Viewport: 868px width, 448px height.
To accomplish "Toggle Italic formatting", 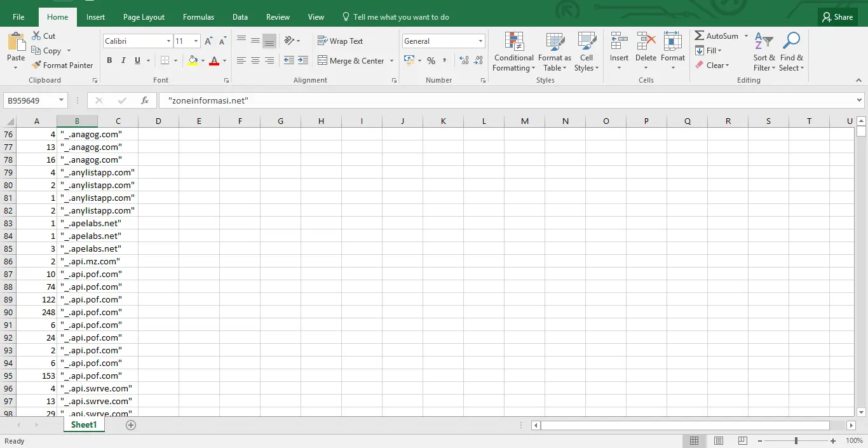I will point(123,60).
